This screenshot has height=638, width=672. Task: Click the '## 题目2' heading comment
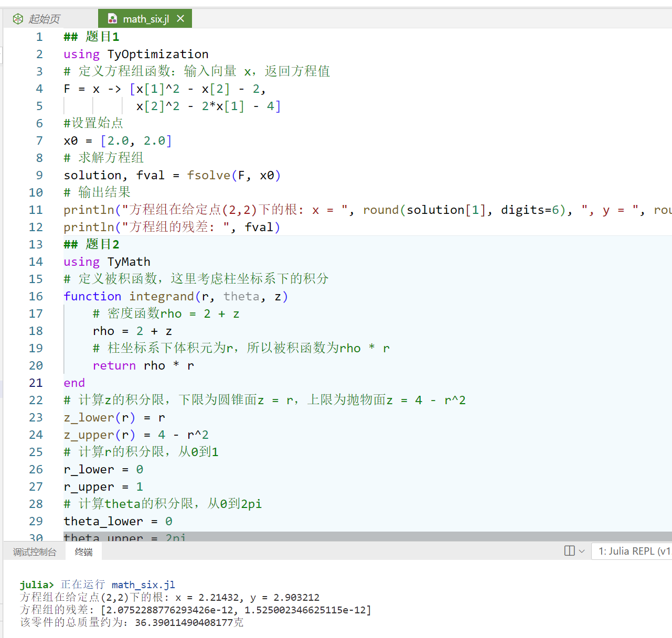click(x=91, y=244)
